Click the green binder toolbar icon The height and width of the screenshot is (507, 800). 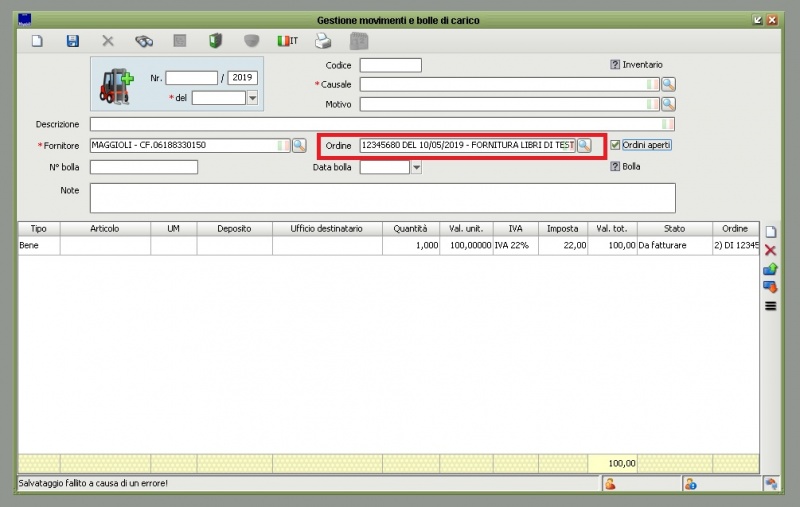coord(215,41)
